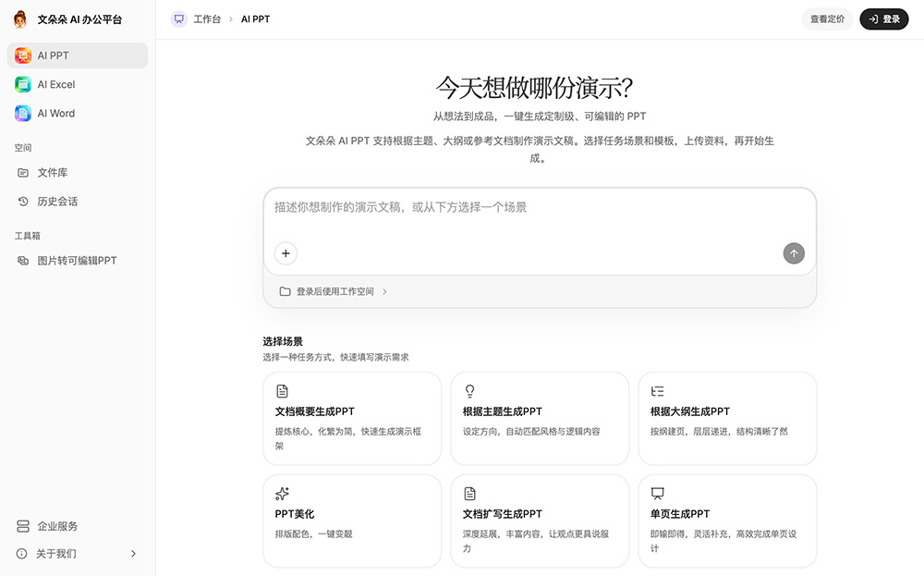Click the 工作台 breadcrumb presentation icon

[x=179, y=18]
